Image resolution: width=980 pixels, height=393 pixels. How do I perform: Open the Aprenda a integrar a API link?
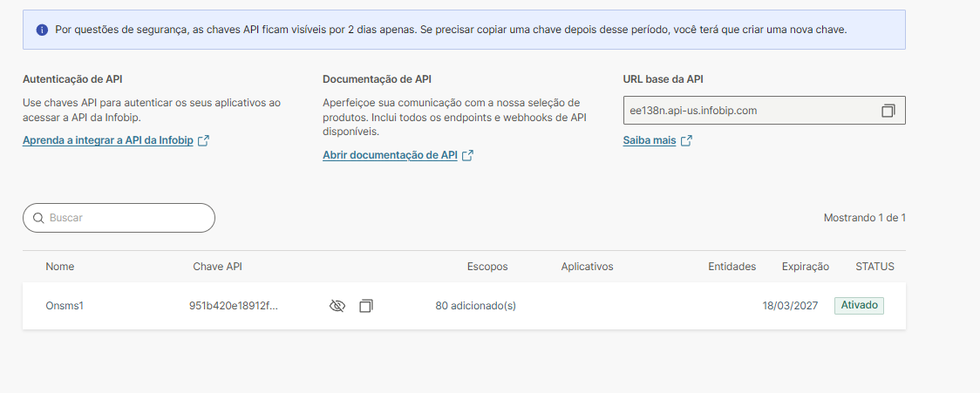pyautogui.click(x=109, y=141)
